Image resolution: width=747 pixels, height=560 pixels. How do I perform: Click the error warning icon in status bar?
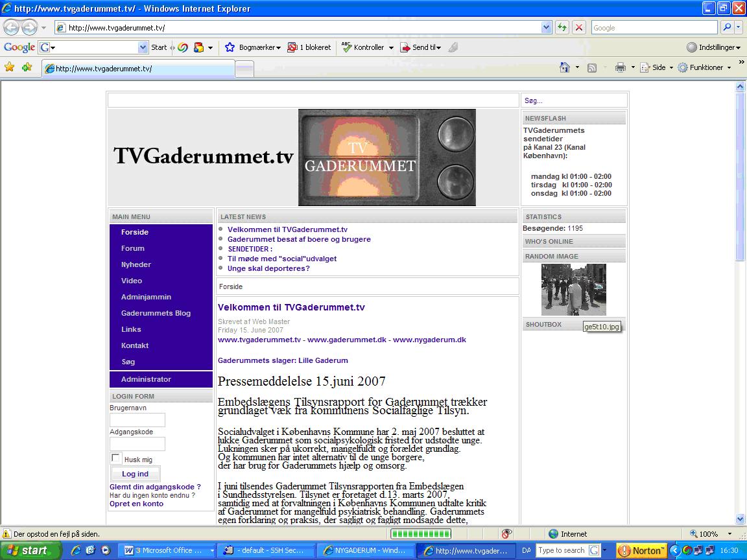coord(6,534)
